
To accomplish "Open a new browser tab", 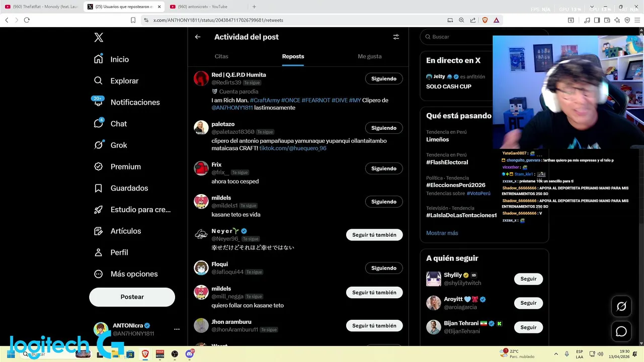I will coord(254,7).
